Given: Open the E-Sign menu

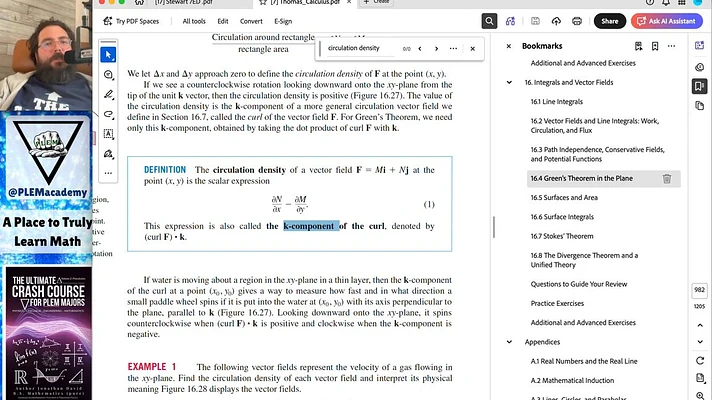Looking at the screenshot, I should click(283, 21).
